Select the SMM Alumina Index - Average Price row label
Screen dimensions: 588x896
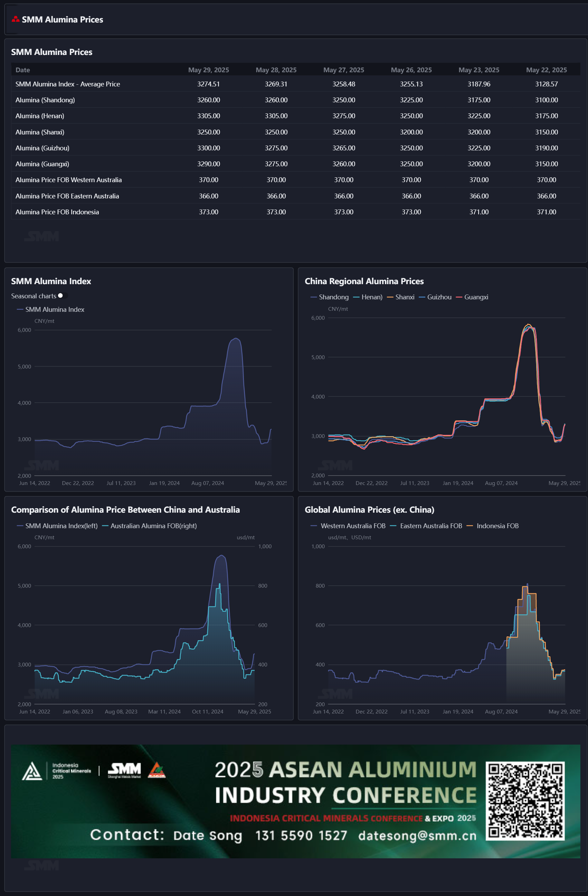click(x=68, y=84)
